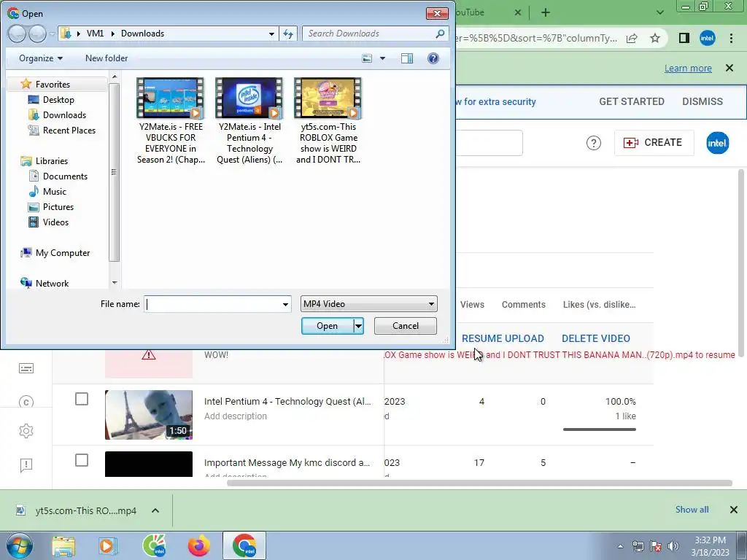
Task: Open the Intel Pentium 4 Eiffel Tower thumbnail
Action: click(x=149, y=415)
